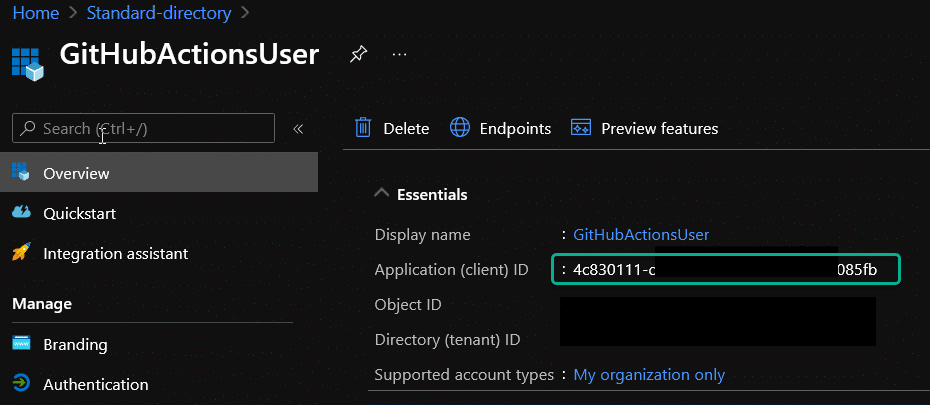Click the Directory (tenant) ID label

[447, 340]
